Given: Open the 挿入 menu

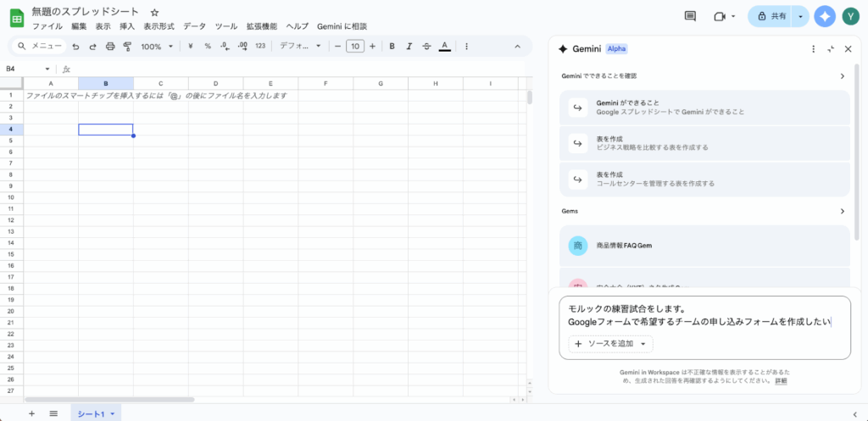Looking at the screenshot, I should [x=127, y=26].
